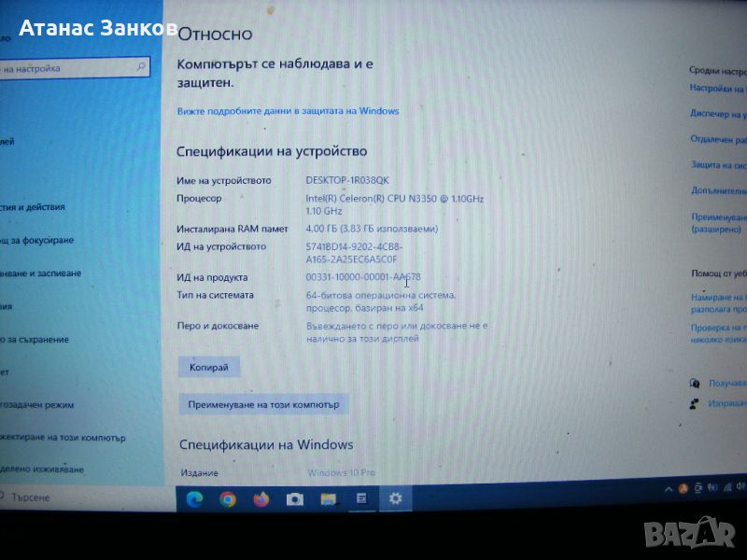Image resolution: width=747 pixels, height=560 pixels.
Task: Open Вижте подробните данни в защитата на Windows
Action: [288, 111]
